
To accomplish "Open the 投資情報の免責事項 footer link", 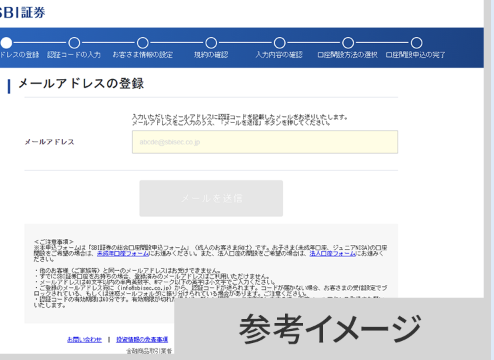I will pos(142,339).
